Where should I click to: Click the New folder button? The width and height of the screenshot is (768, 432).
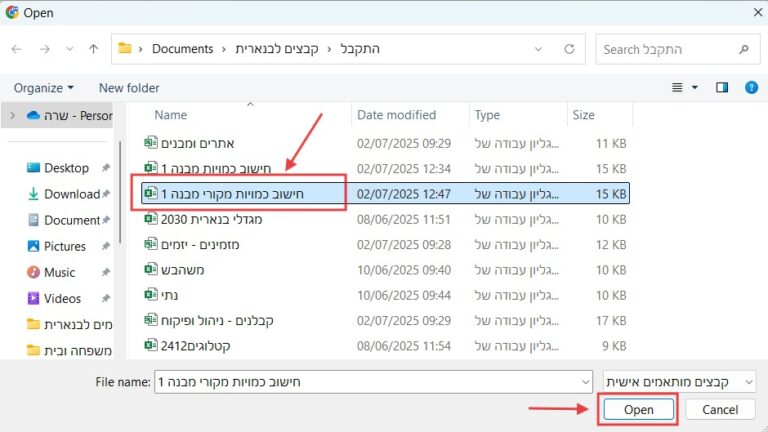click(129, 88)
